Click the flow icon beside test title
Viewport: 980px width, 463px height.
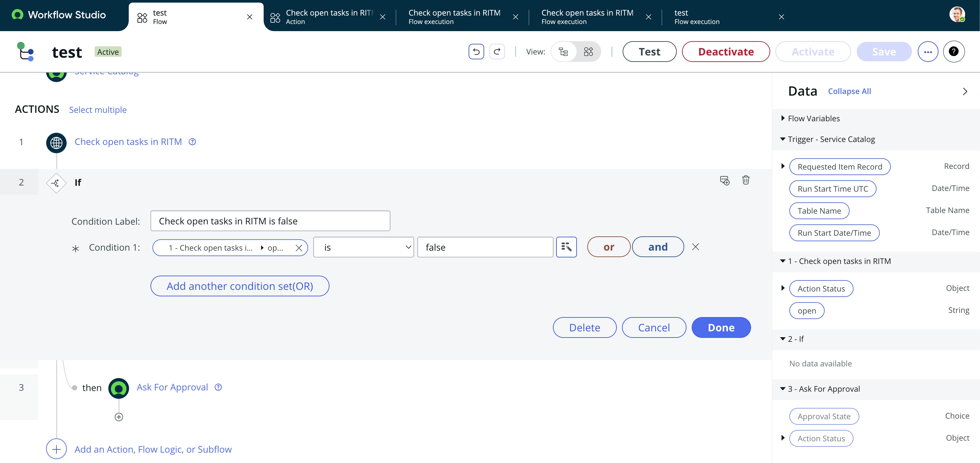(x=26, y=51)
